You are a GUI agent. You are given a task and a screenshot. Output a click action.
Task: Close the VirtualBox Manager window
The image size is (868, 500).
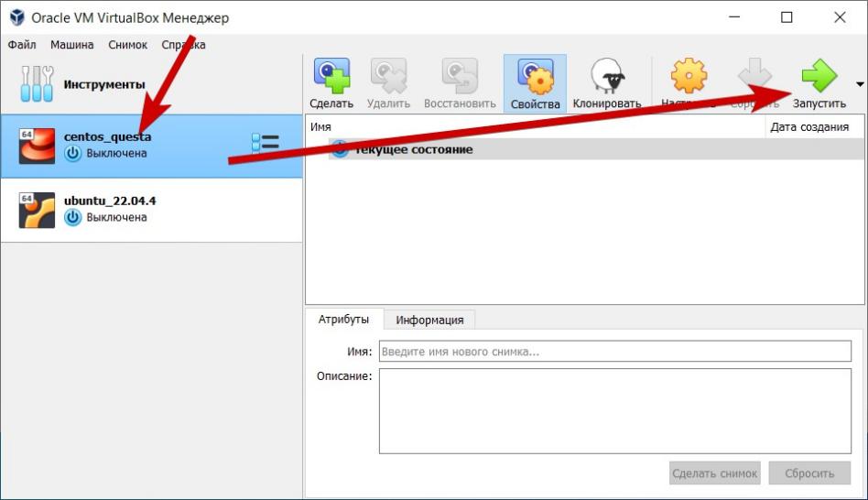pos(840,17)
